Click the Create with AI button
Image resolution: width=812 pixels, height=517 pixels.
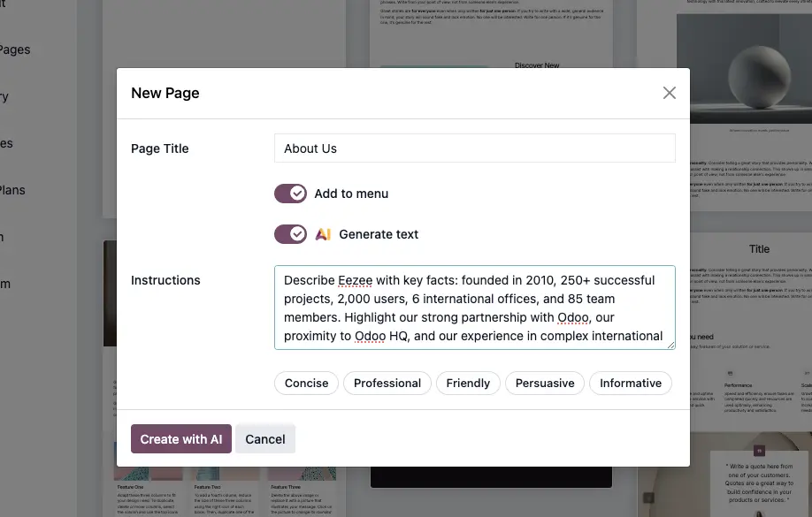tap(180, 438)
